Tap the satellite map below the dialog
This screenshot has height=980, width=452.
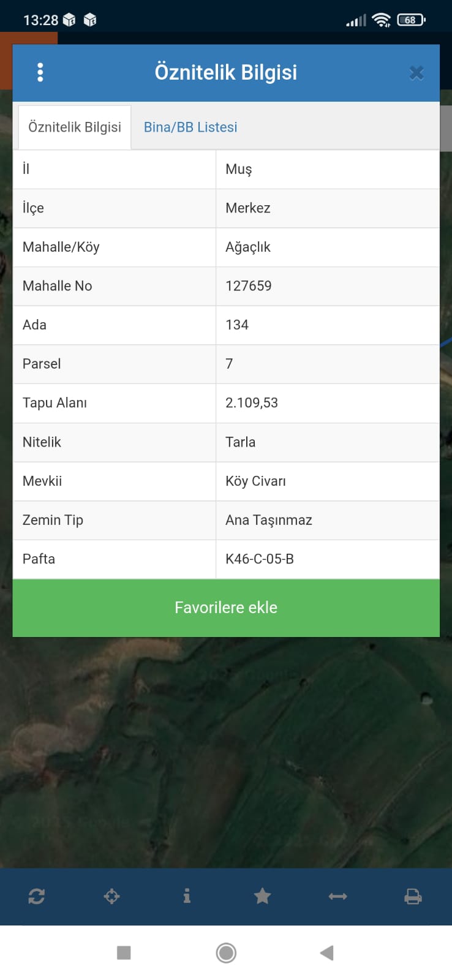coord(226,752)
